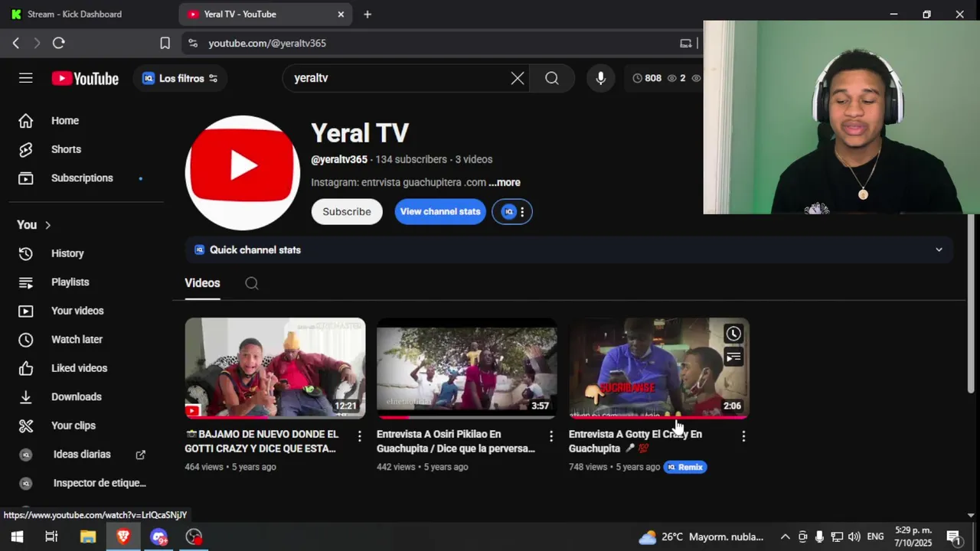This screenshot has height=551, width=980.
Task: Add Gotty El Crazy video to Watch later
Action: 733,334
